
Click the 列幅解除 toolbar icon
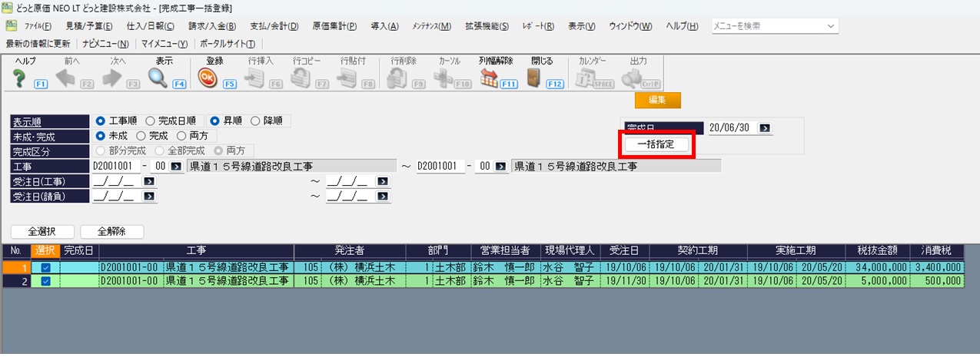tap(490, 78)
